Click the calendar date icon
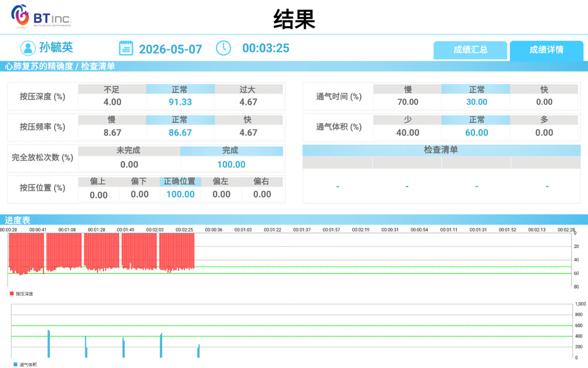The image size is (588, 368). pyautogui.click(x=126, y=48)
